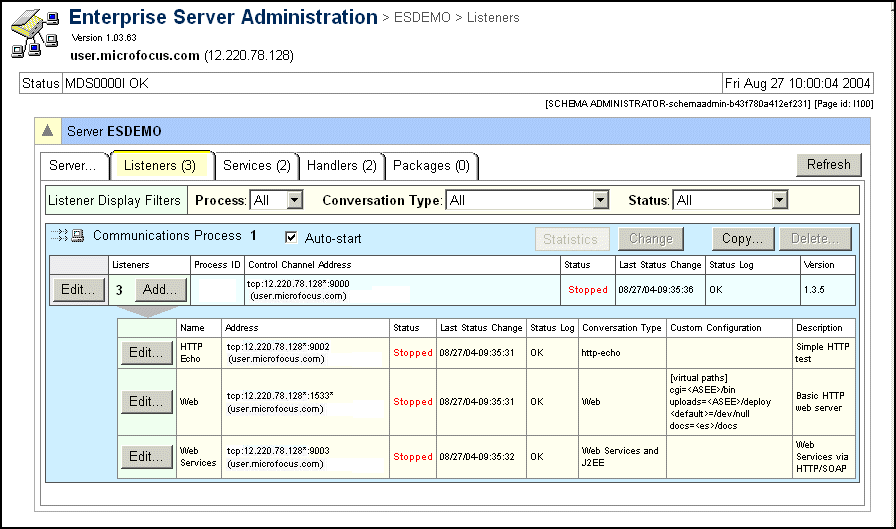
Task: Open the Packages (0) tab
Action: coord(431,165)
